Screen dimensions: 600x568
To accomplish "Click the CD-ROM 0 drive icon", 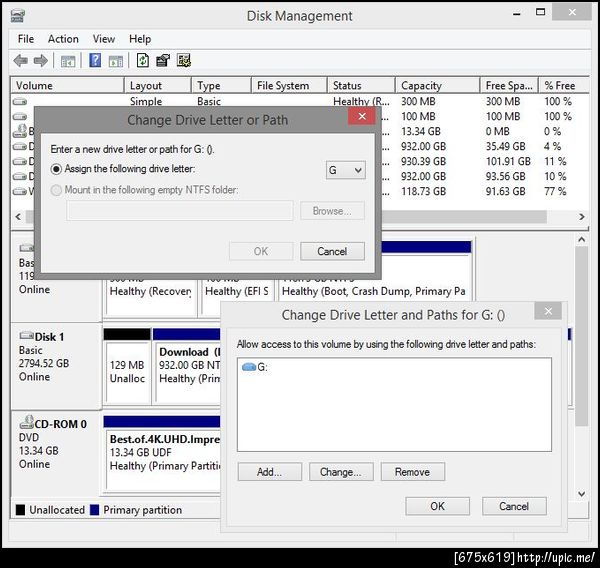I will click(26, 422).
